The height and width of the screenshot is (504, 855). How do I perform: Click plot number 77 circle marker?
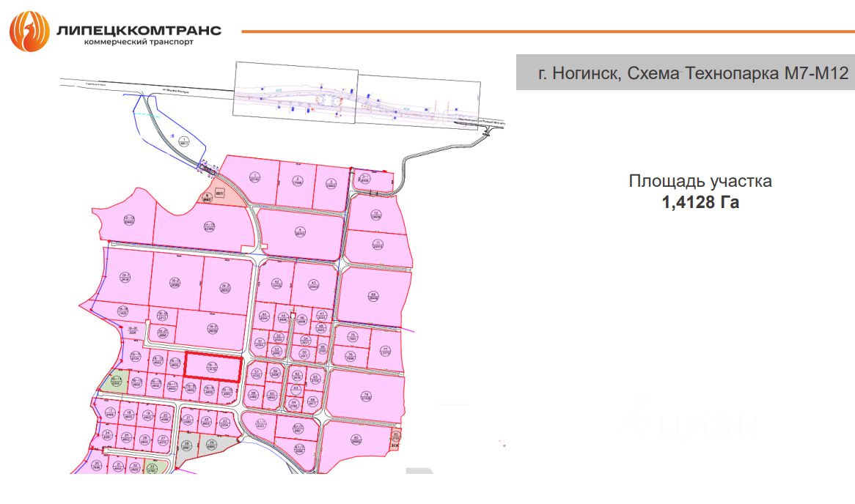384,351
